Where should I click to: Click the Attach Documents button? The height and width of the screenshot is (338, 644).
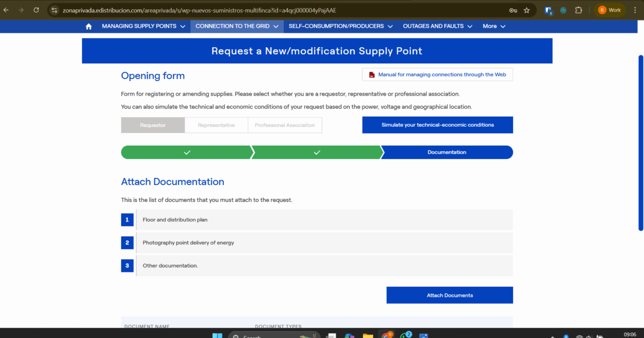click(x=450, y=295)
